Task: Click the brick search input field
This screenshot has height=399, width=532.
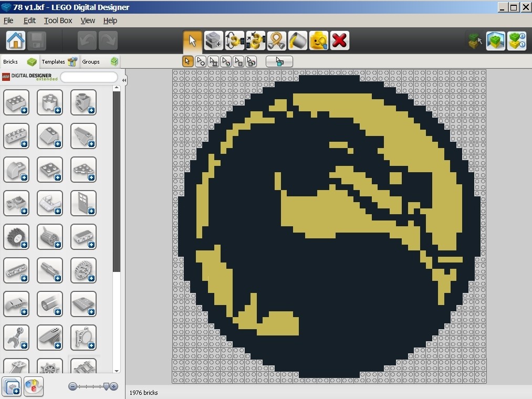Action: click(89, 77)
